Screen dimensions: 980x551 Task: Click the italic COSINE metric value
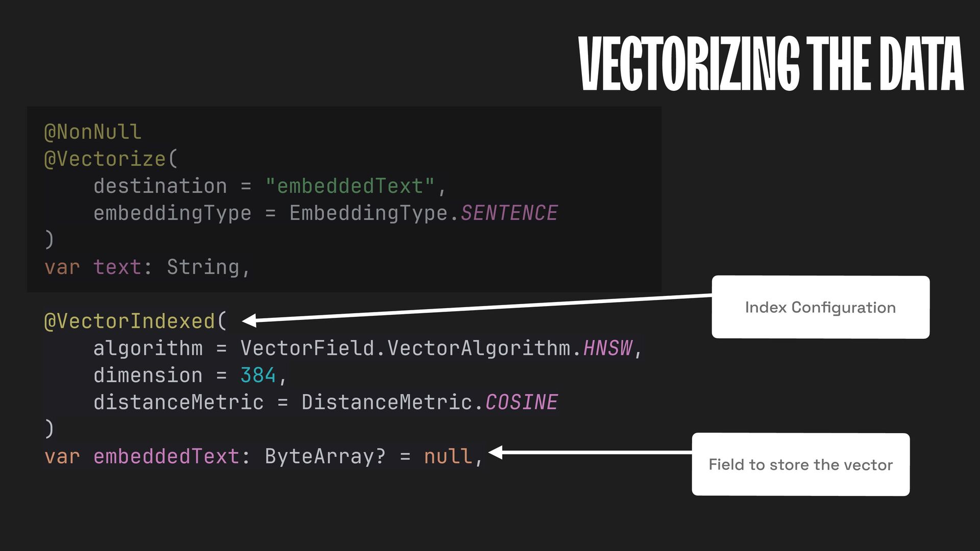(521, 403)
